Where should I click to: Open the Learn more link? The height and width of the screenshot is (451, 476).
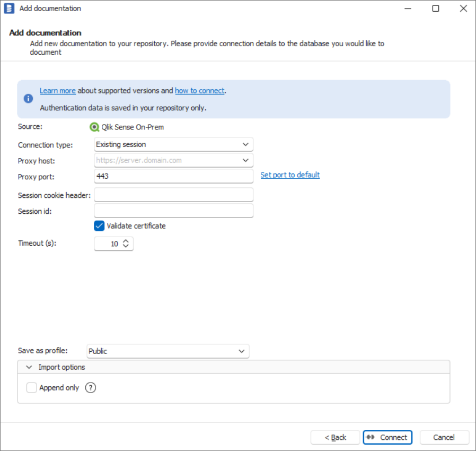coord(57,91)
